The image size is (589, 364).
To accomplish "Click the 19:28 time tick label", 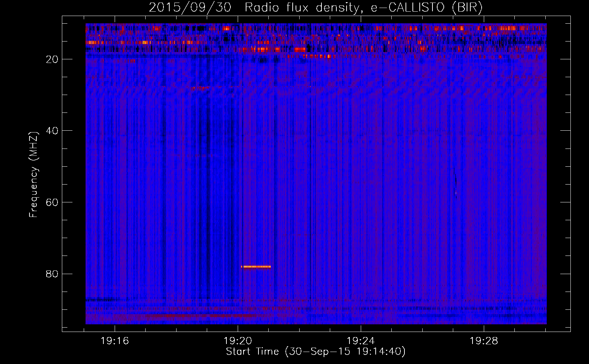I will (484, 341).
